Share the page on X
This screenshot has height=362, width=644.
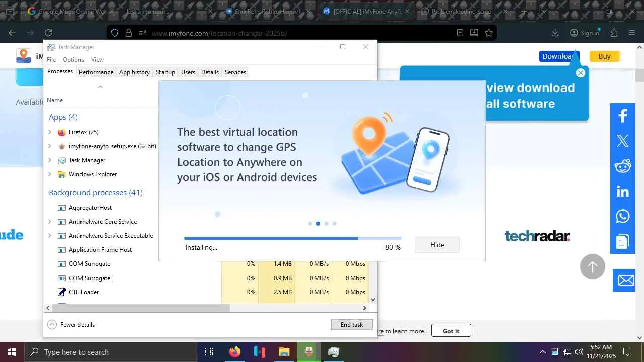click(x=623, y=141)
